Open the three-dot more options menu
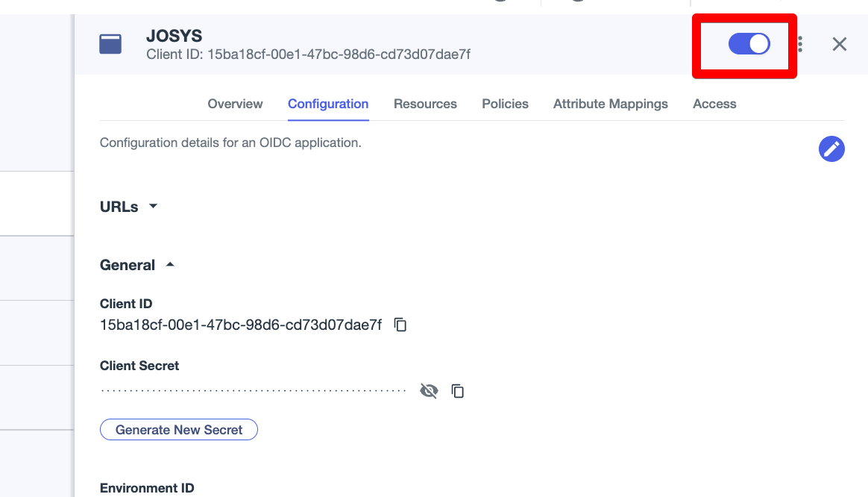 (800, 45)
